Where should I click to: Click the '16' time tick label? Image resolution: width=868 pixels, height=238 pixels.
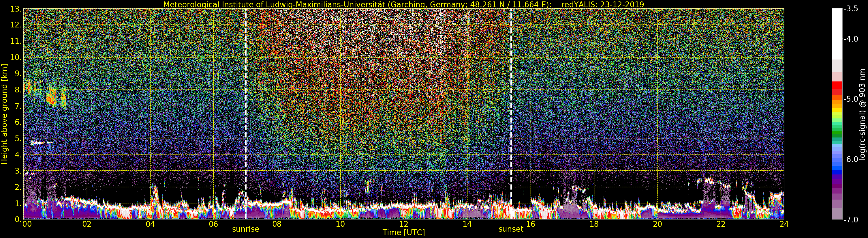tap(530, 224)
